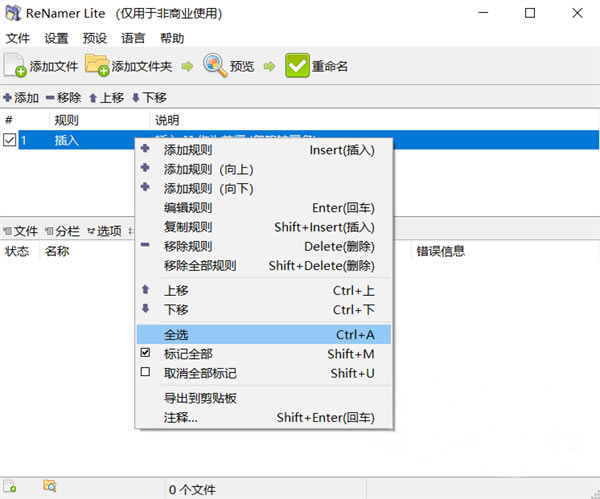The image size is (600, 499).
Task: Click the plus icon next to 添加规则
Action: 145,148
